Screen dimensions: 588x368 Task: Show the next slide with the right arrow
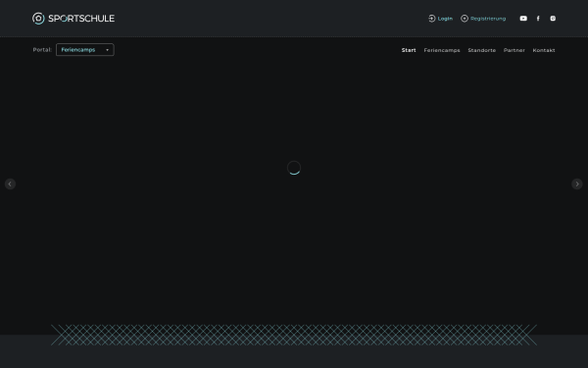577,184
